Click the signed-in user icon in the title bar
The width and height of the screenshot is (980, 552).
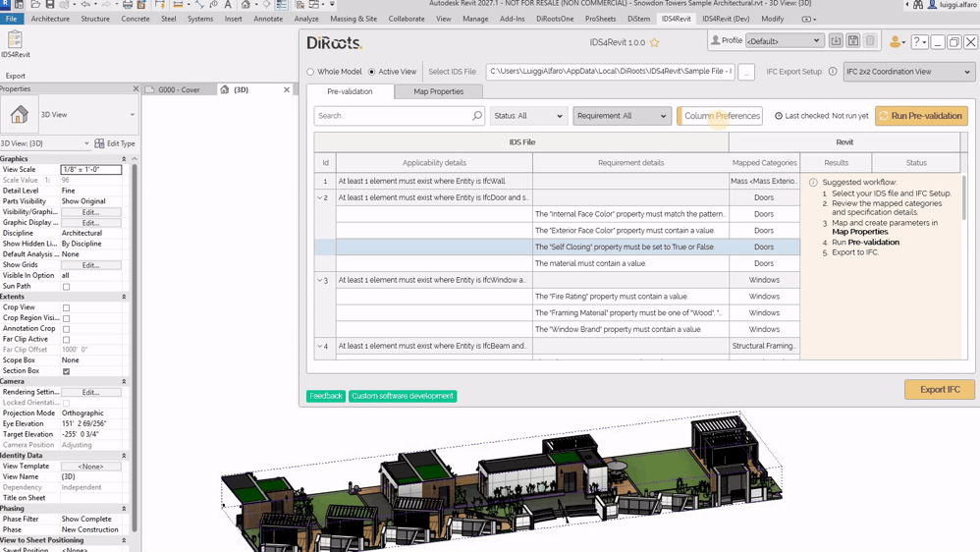[932, 4]
